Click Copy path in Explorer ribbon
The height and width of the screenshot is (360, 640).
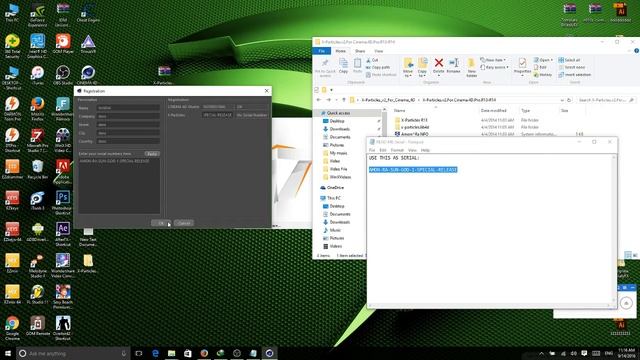click(378, 67)
